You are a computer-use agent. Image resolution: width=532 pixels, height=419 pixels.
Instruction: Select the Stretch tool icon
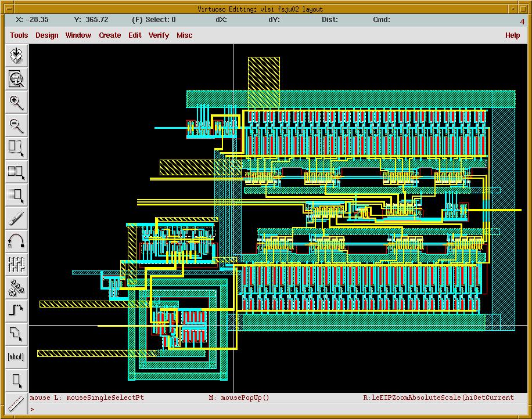click(x=16, y=148)
